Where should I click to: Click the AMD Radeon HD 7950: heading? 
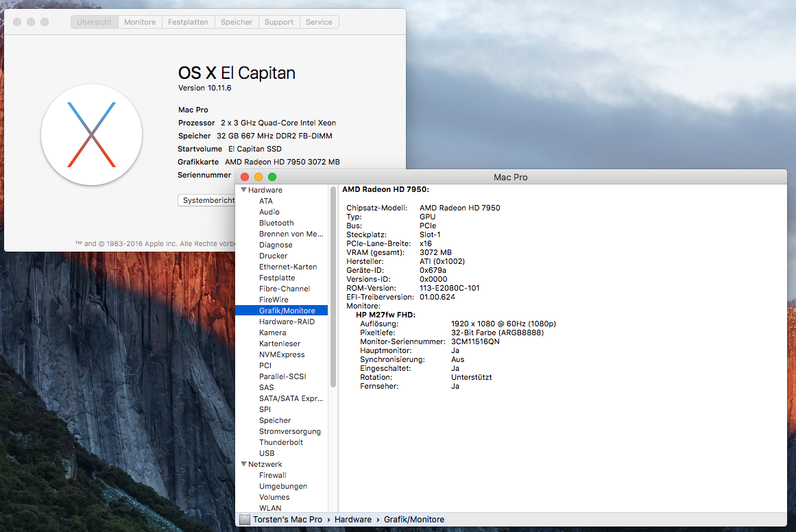(x=385, y=189)
